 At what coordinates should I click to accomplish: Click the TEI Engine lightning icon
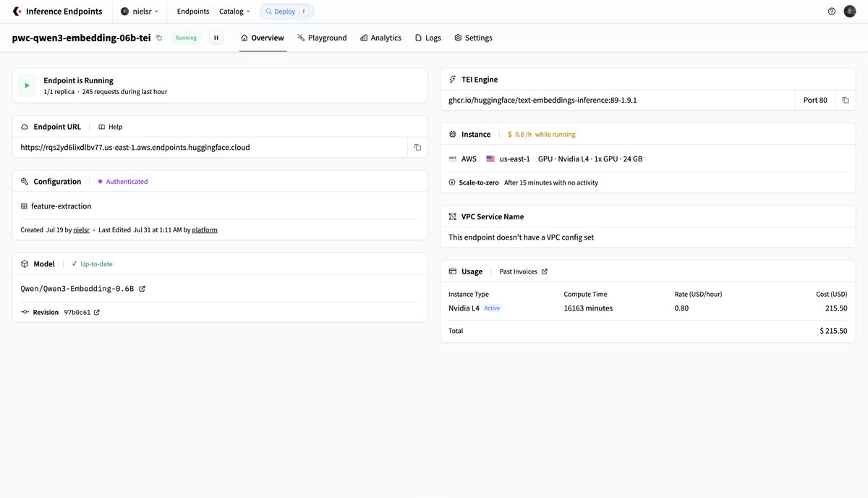453,80
